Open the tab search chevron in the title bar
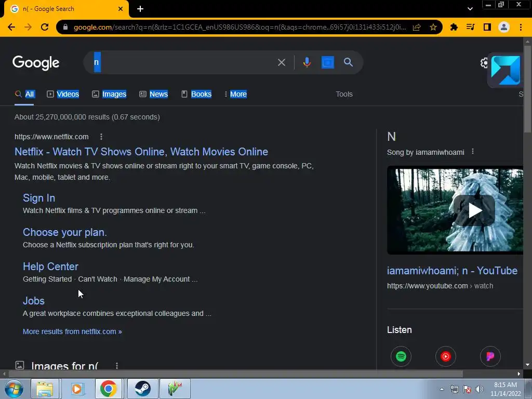This screenshot has height=399, width=532. [470, 9]
